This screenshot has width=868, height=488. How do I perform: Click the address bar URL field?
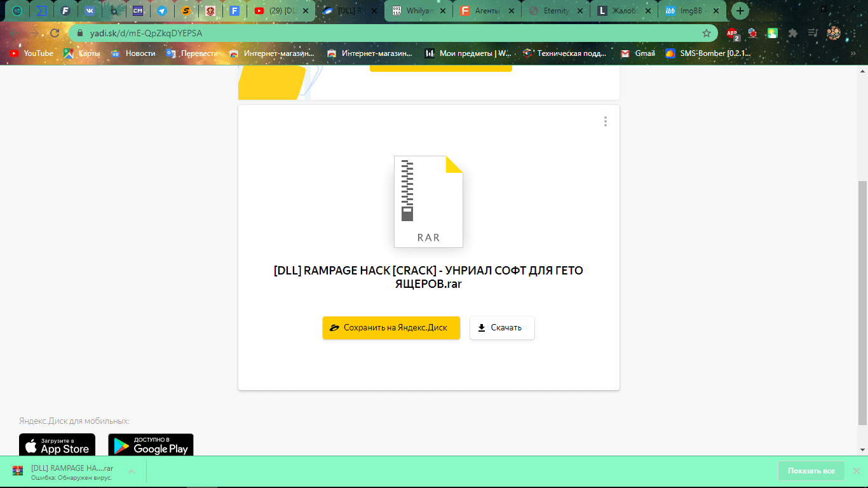(x=381, y=33)
